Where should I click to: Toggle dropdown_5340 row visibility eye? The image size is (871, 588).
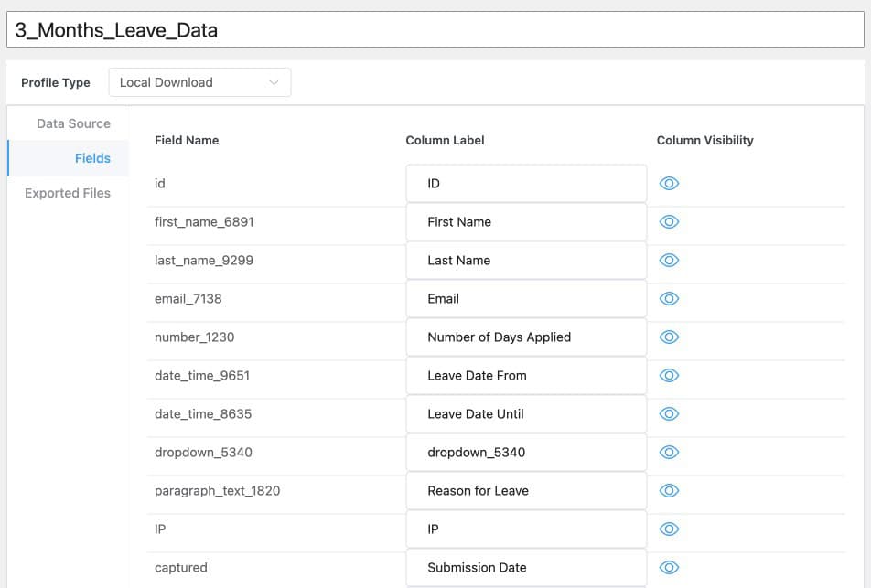pyautogui.click(x=669, y=452)
